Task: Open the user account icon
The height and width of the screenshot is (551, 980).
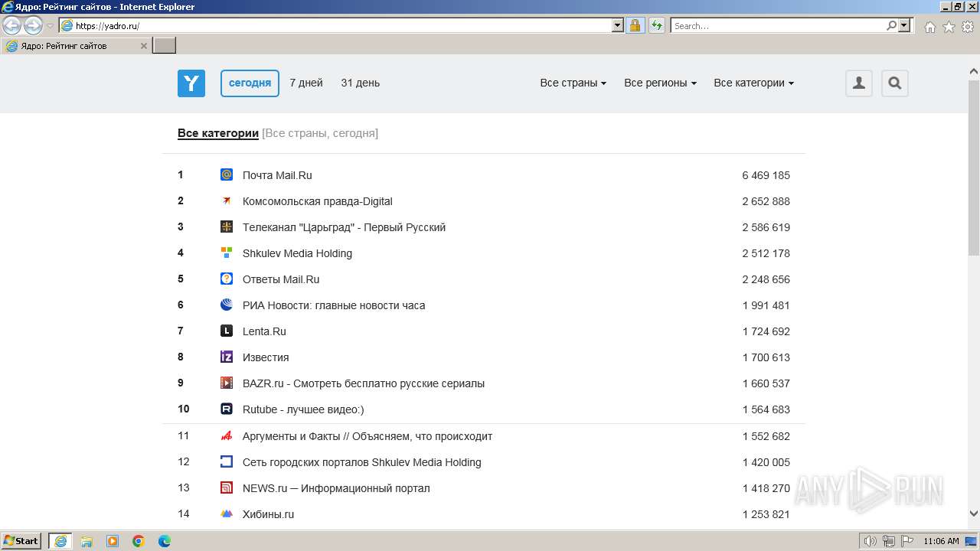Action: (859, 83)
